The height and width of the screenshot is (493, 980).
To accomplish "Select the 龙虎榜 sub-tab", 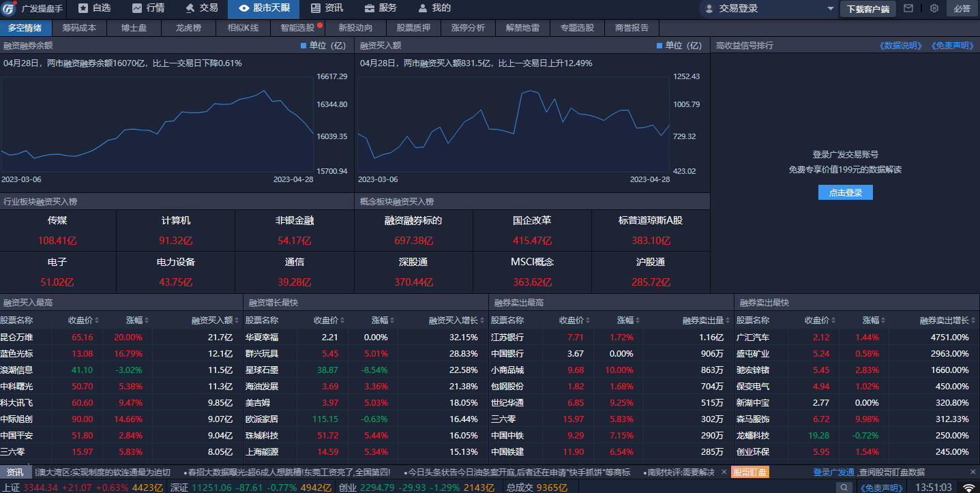I will click(x=188, y=28).
